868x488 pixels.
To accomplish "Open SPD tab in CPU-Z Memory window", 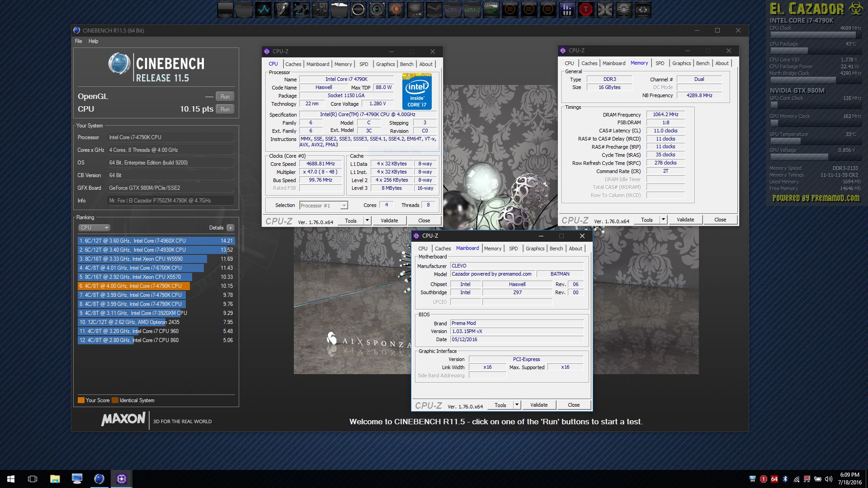I will [x=660, y=63].
